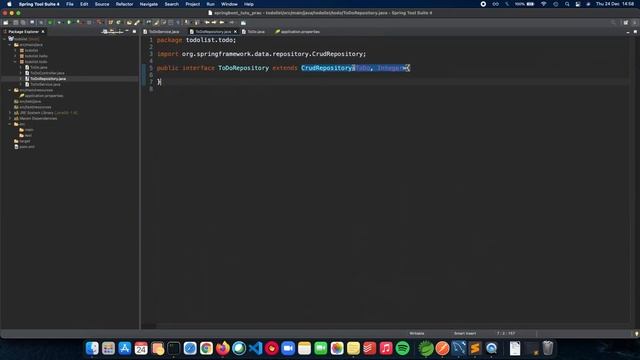The height and width of the screenshot is (360, 640).
Task: Open the Navigate menu
Action: pyautogui.click(x=149, y=4)
